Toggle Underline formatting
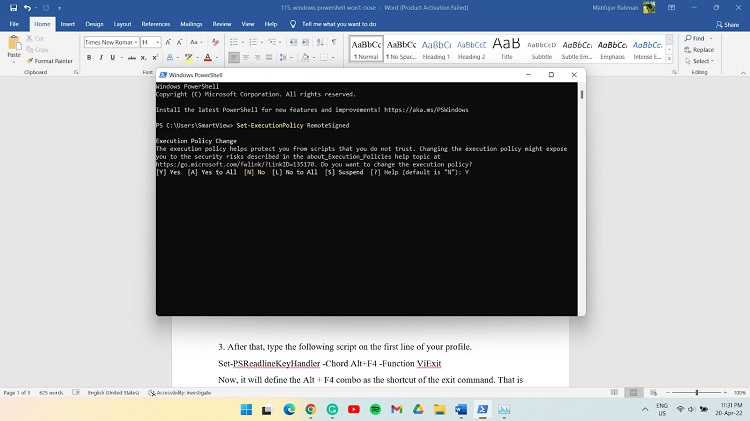Image resolution: width=750 pixels, height=421 pixels. 112,57
